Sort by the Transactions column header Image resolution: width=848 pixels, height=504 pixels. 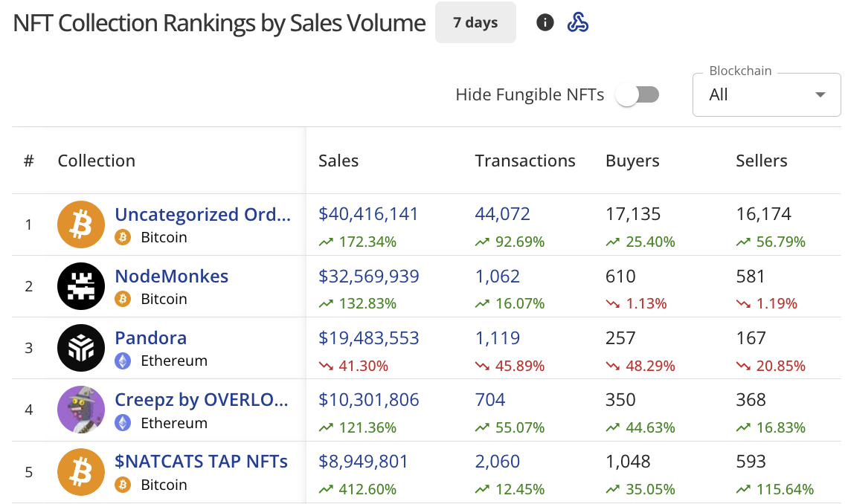click(525, 161)
